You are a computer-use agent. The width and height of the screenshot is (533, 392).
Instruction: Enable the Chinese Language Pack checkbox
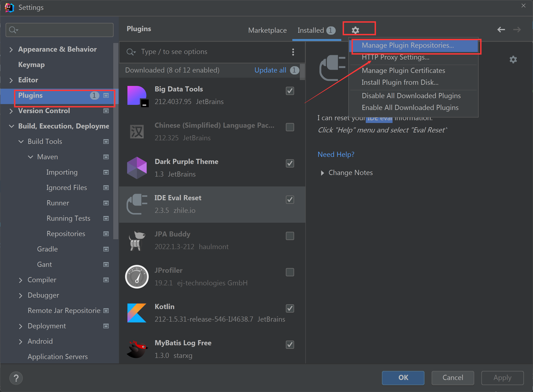click(x=290, y=127)
